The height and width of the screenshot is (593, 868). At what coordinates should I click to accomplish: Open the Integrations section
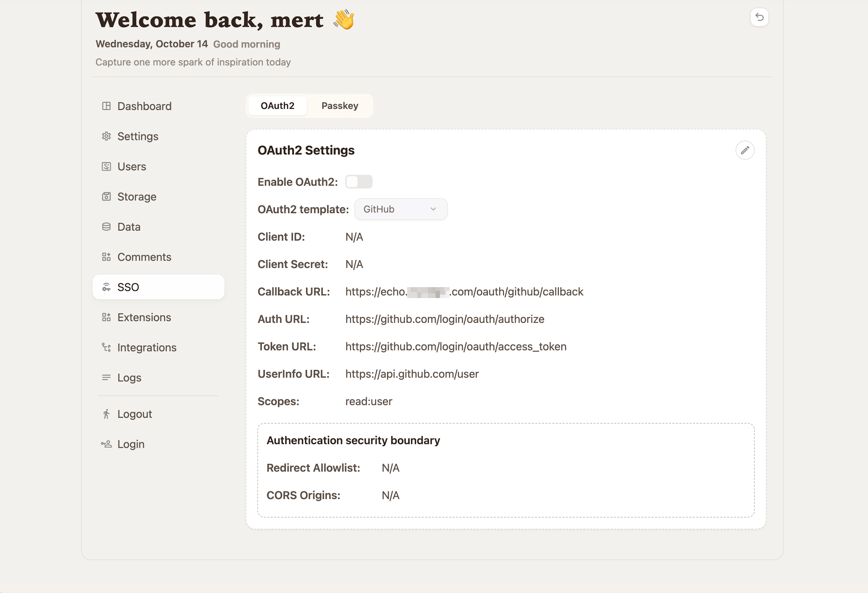point(158,347)
